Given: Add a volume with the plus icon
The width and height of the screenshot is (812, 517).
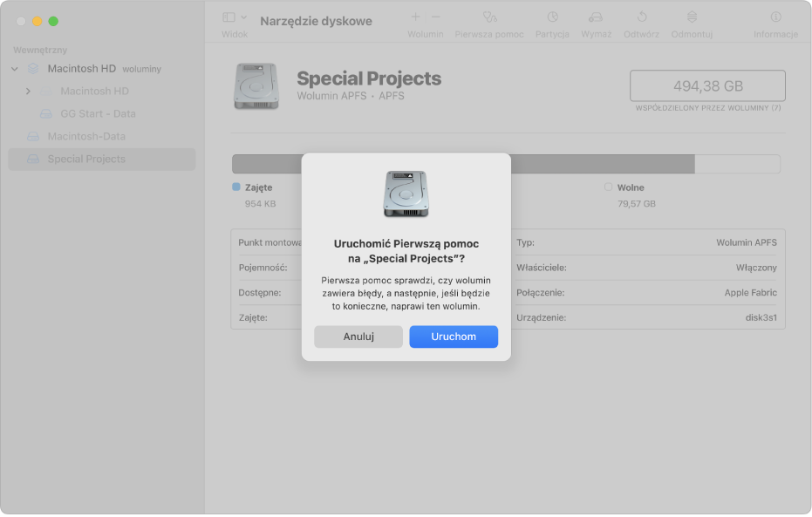Looking at the screenshot, I should 415,17.
